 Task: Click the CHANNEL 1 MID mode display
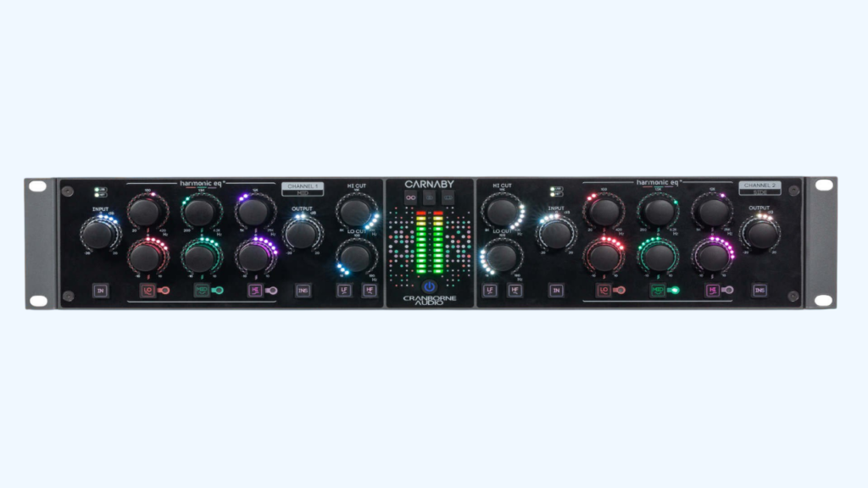(x=303, y=189)
